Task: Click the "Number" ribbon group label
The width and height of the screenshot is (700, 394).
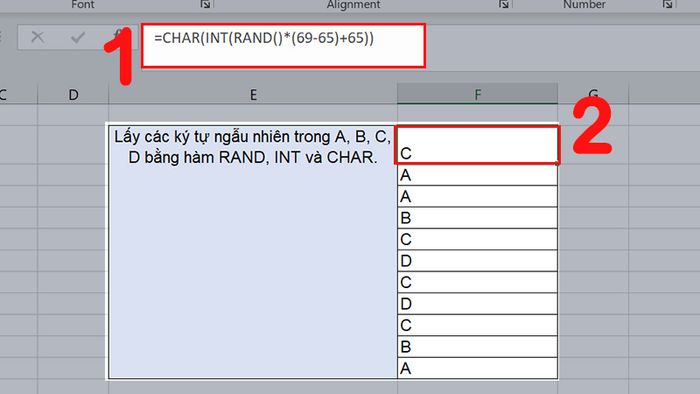Action: tap(584, 4)
